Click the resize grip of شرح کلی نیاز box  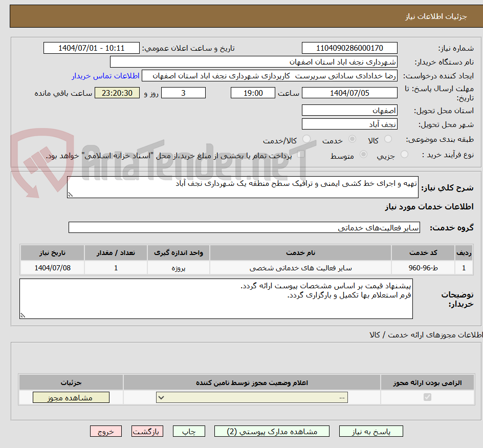71,195
